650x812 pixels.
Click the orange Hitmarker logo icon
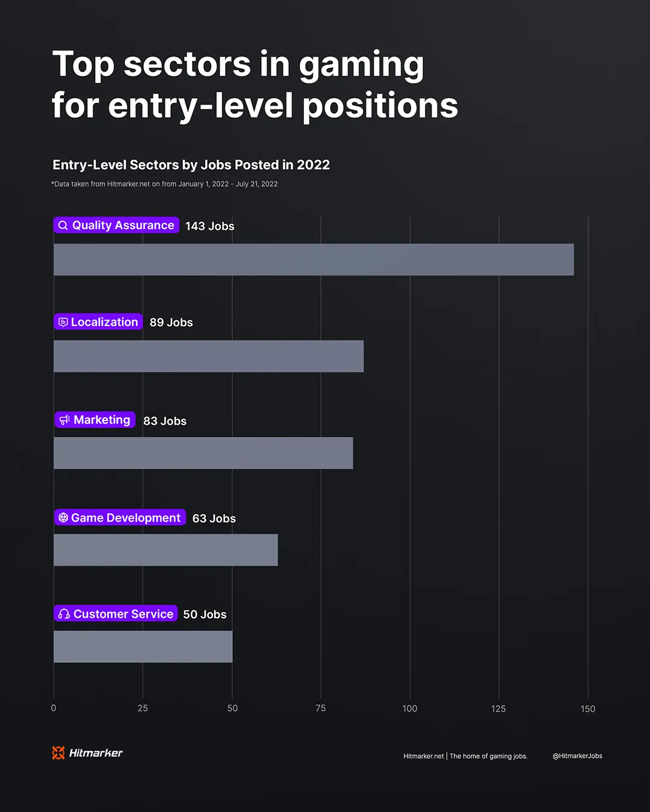tap(58, 752)
